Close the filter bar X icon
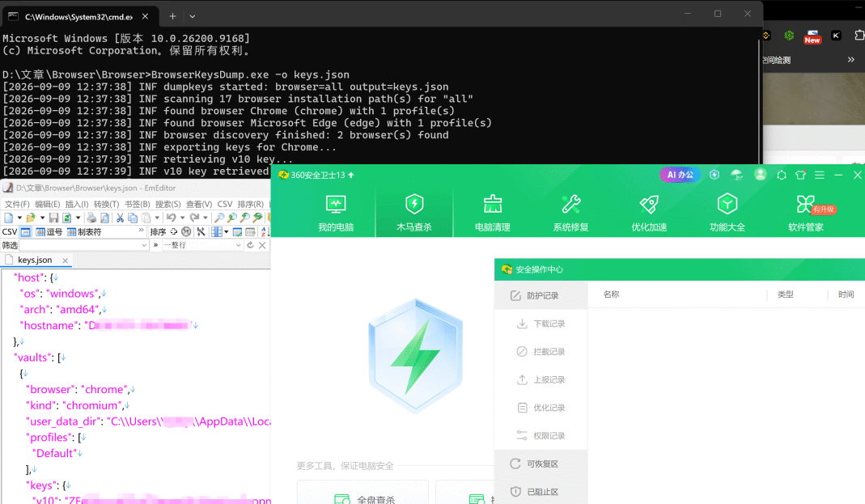 262,245
